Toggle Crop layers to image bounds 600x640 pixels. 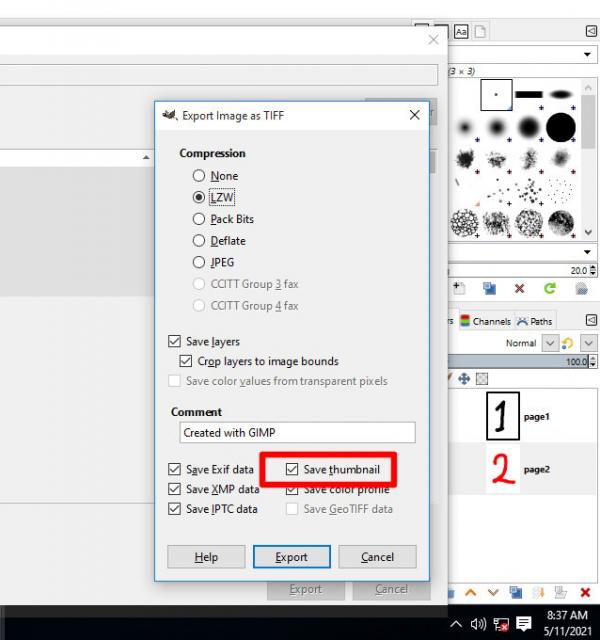[259, 361]
